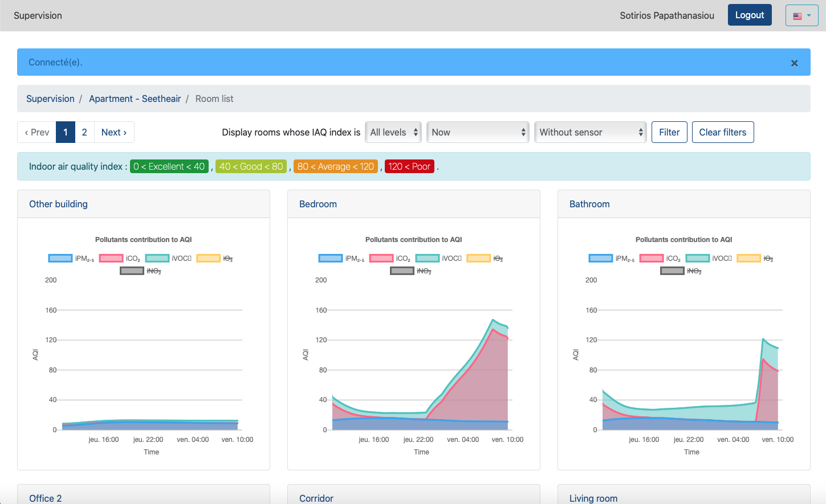The image size is (826, 504).
Task: Open the Without sensor dropdown
Action: click(x=590, y=132)
